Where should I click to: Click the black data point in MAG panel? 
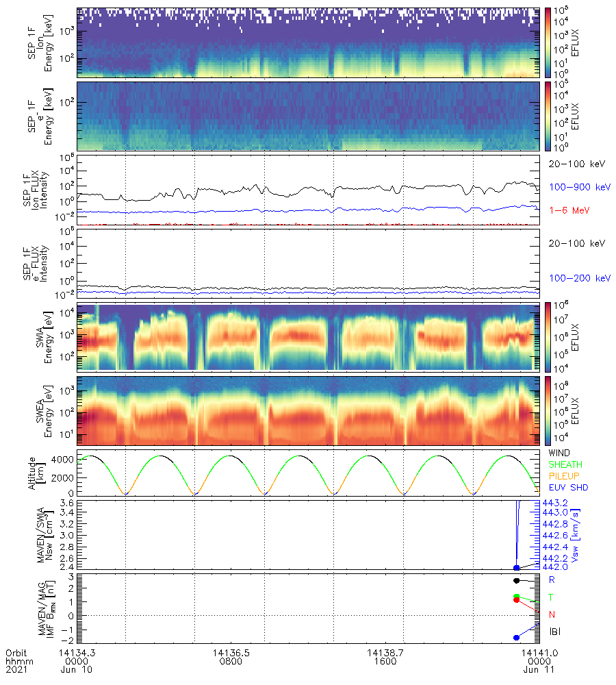click(516, 580)
